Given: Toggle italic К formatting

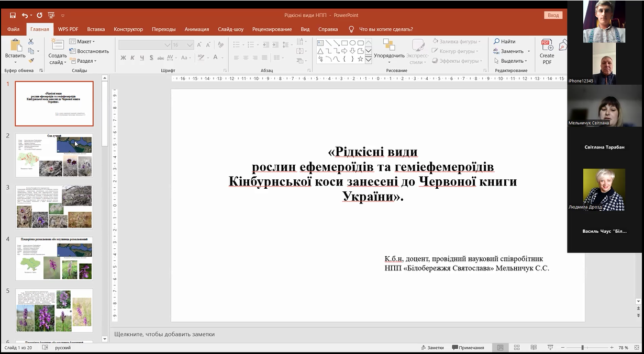Looking at the screenshot, I should (133, 58).
